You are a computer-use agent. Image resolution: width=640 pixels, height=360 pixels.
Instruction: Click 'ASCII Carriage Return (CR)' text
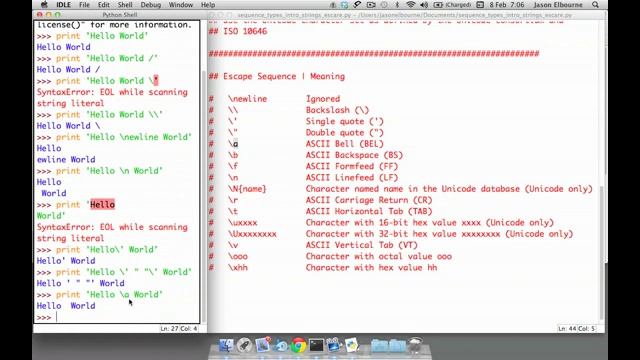click(x=369, y=200)
